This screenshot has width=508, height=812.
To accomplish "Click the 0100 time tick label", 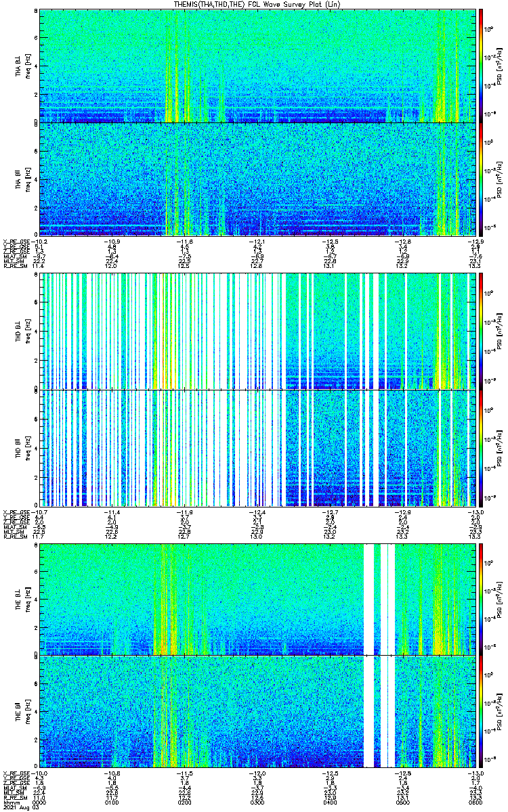I will click(112, 803).
